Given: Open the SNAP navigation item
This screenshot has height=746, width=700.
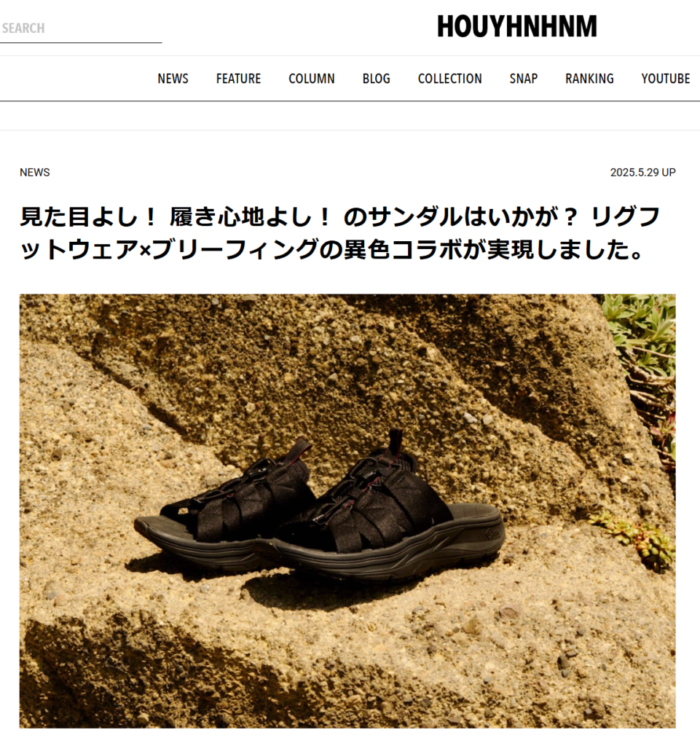Looking at the screenshot, I should point(524,79).
